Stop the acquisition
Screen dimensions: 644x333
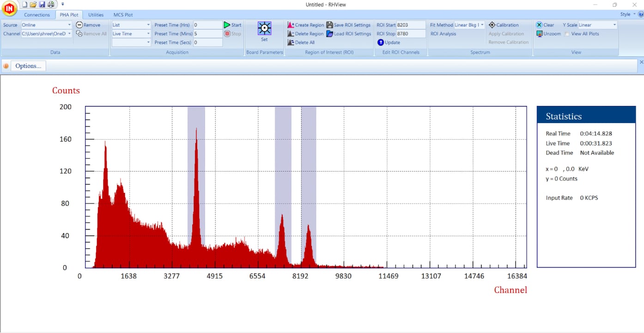pos(232,34)
